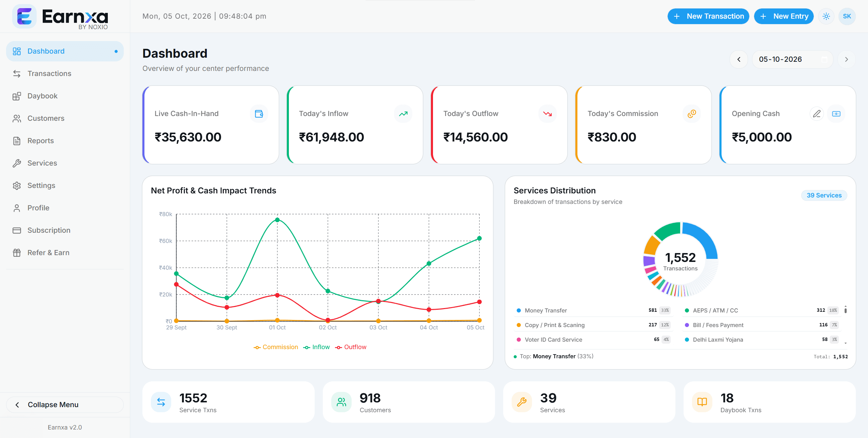Open Customers in the sidebar

[x=65, y=118]
